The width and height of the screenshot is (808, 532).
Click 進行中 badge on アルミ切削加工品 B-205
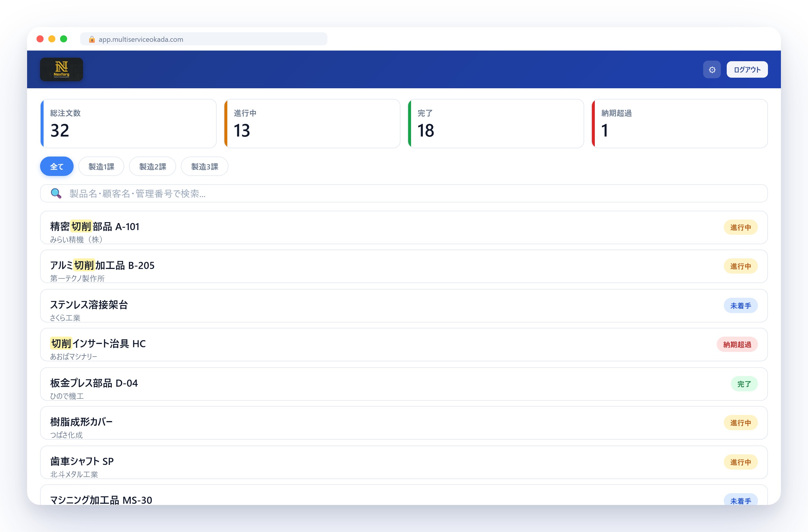coord(741,266)
